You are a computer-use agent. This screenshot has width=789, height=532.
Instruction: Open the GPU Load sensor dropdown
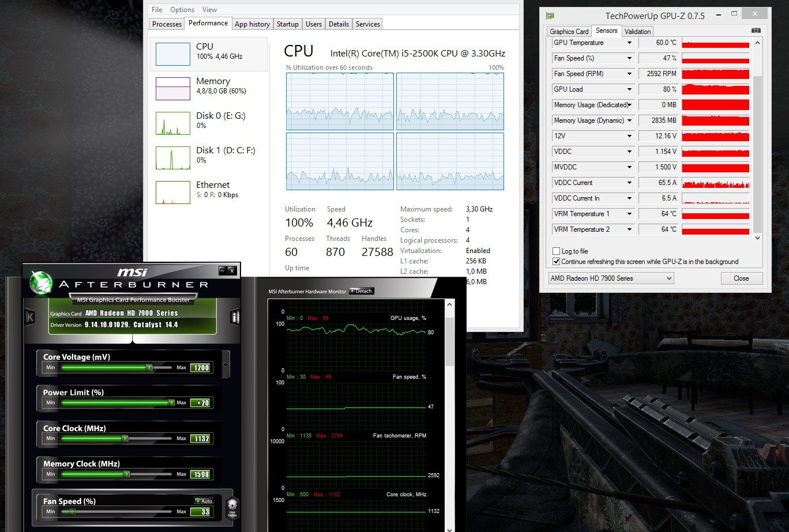(630, 89)
